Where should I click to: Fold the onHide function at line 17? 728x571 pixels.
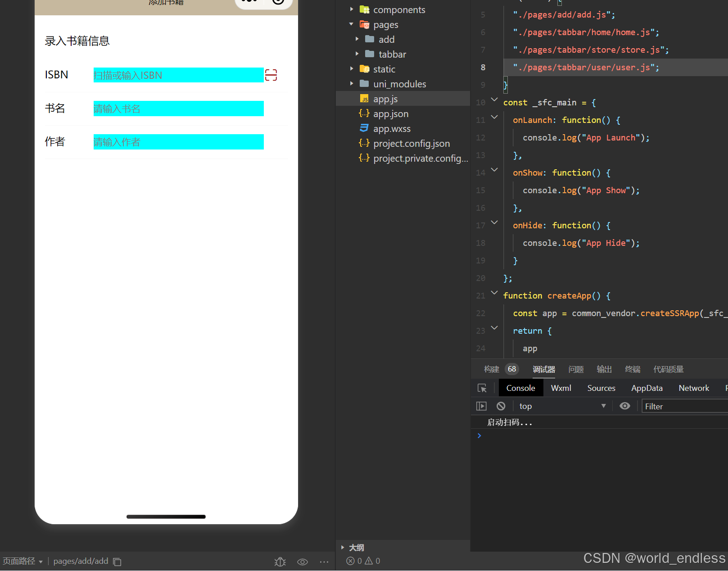click(x=494, y=222)
